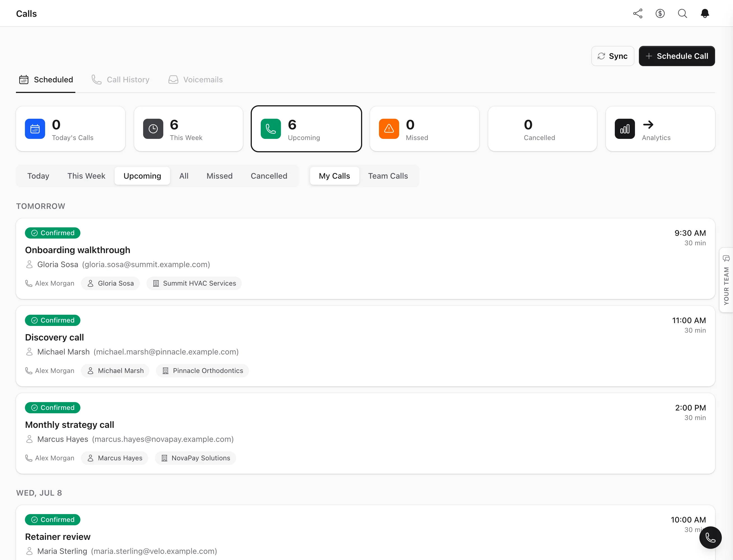Image resolution: width=733 pixels, height=560 pixels.
Task: Click the orange warning icon on Missed card
Action: coord(389,129)
